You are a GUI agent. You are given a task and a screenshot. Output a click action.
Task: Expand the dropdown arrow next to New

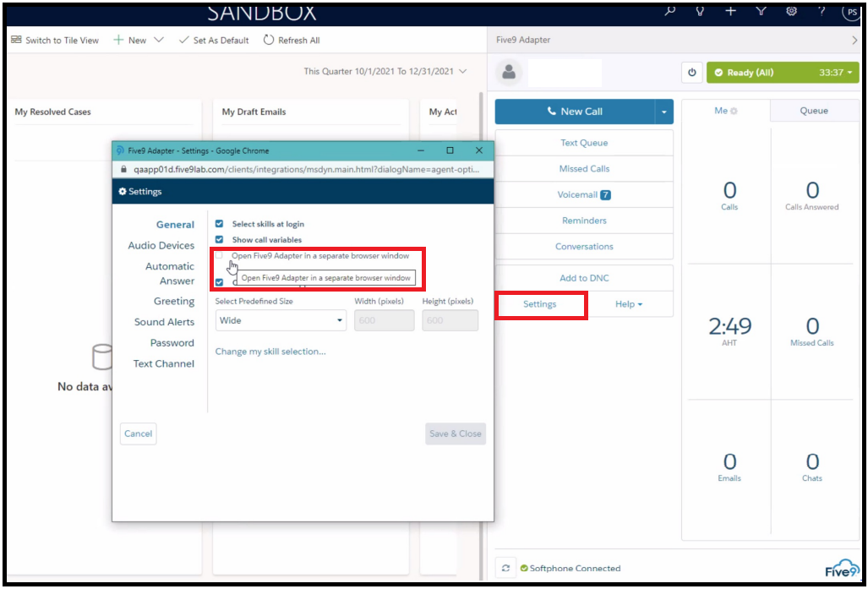coord(158,40)
